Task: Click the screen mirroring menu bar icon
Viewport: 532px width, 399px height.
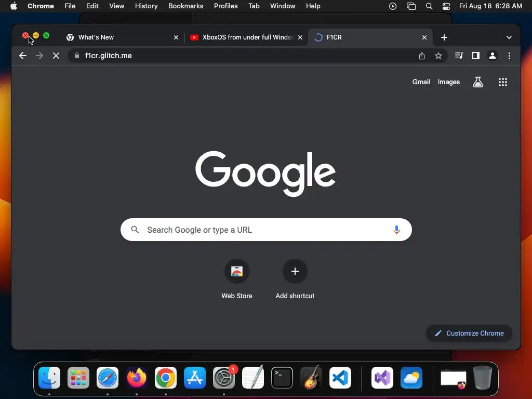Action: pos(411,6)
